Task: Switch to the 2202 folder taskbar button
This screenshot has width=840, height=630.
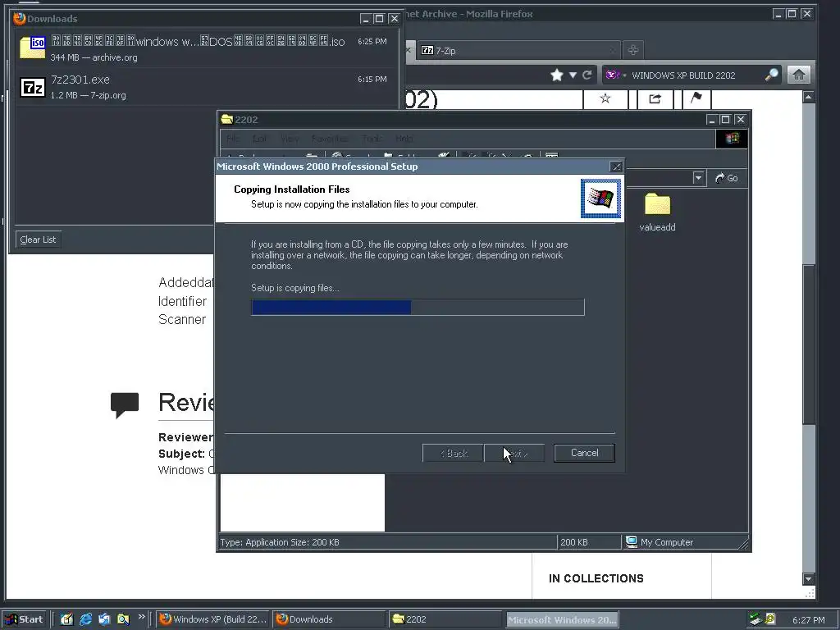Action: [445, 619]
